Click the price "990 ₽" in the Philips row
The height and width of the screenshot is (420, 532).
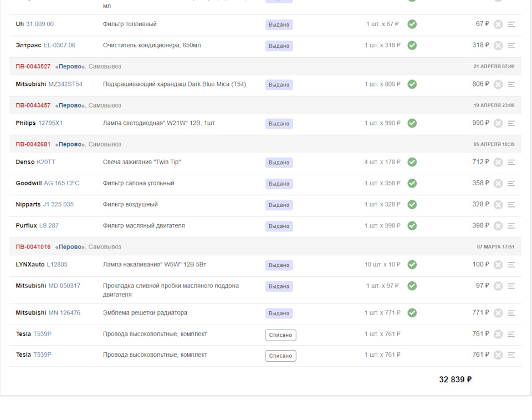481,123
